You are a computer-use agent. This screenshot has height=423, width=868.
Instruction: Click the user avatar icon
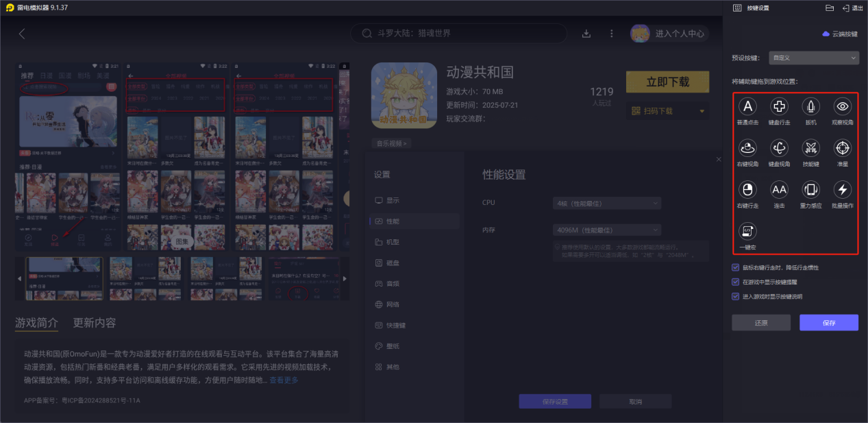click(641, 34)
